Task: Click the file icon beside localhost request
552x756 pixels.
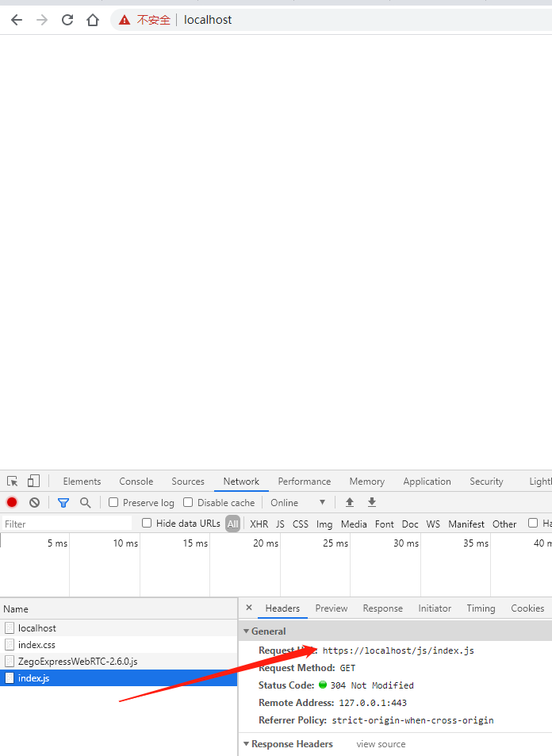Action: (x=10, y=627)
